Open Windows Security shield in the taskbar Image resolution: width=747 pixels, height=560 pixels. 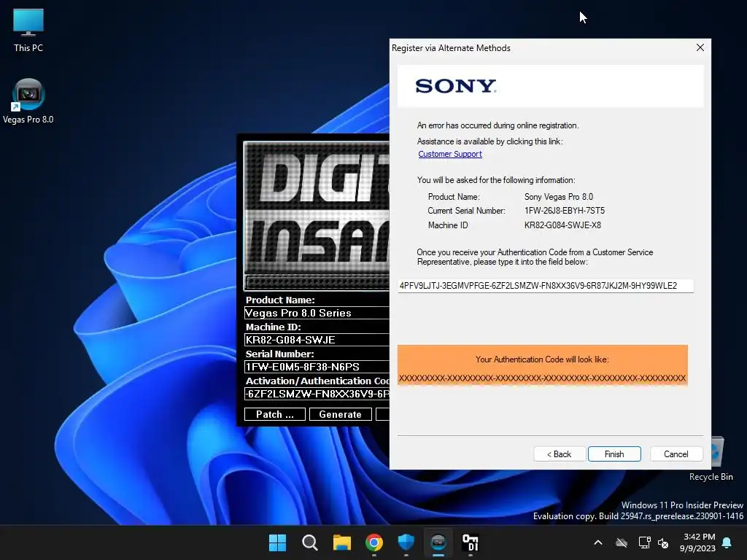tap(406, 542)
